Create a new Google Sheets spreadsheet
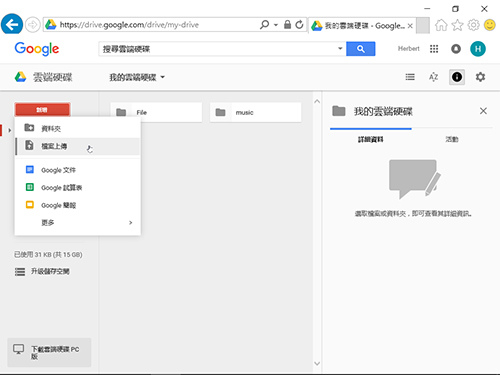Viewport: 500px width, 375px height. coord(78,188)
